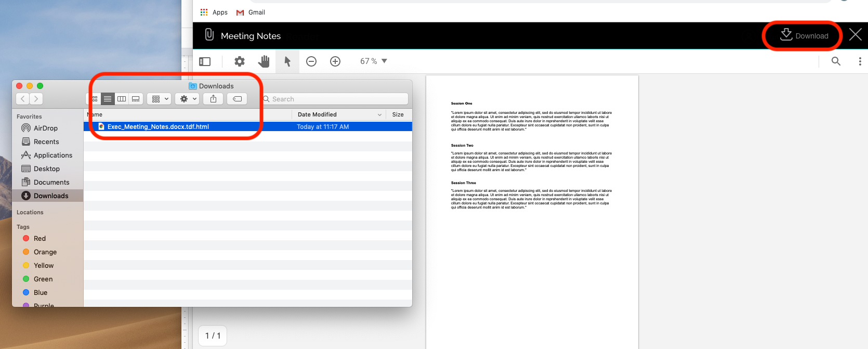The width and height of the screenshot is (868, 349).
Task: Click Session Two heading in document
Action: pyautogui.click(x=462, y=146)
